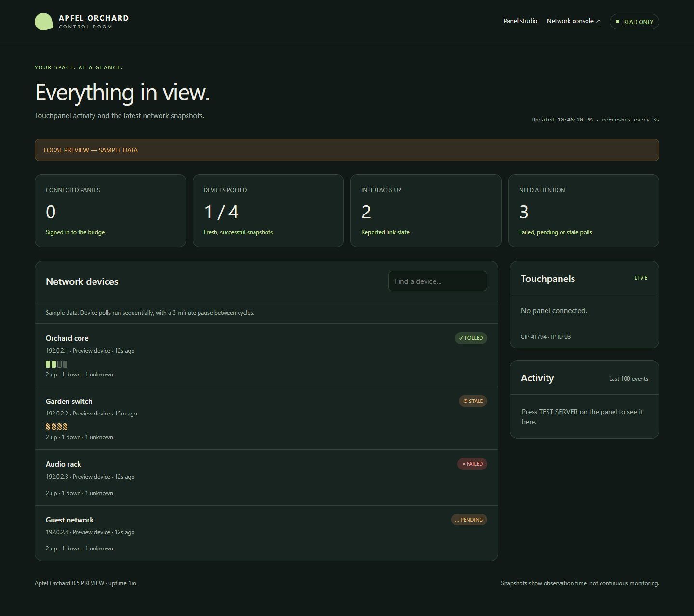Click the Touchpanels heading
694x616 pixels.
tap(548, 279)
